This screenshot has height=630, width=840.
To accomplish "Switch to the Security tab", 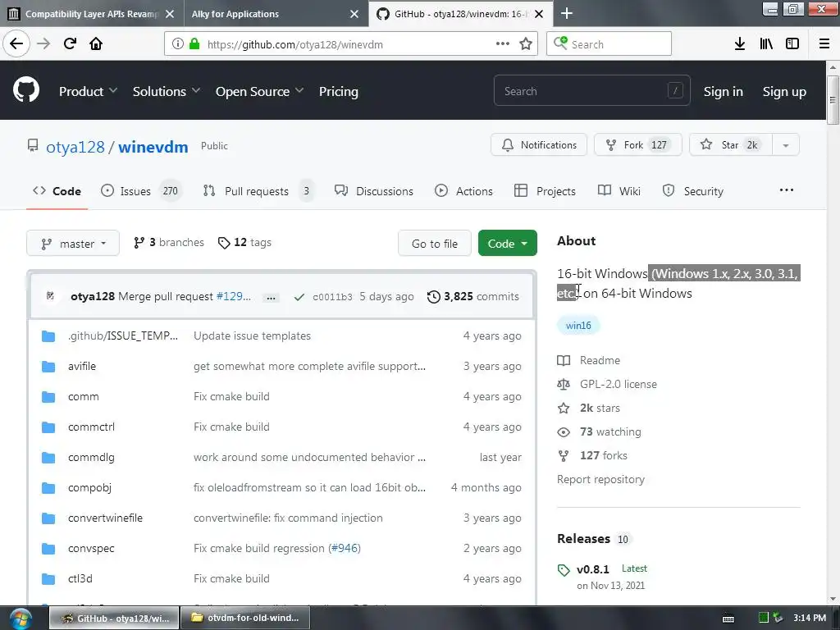I will [693, 191].
